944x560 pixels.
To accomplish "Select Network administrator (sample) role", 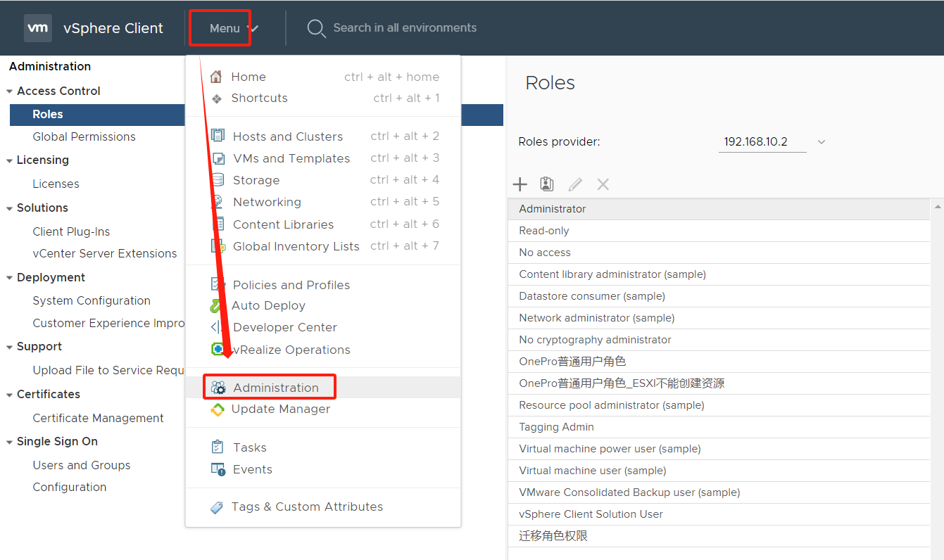I will [719, 318].
